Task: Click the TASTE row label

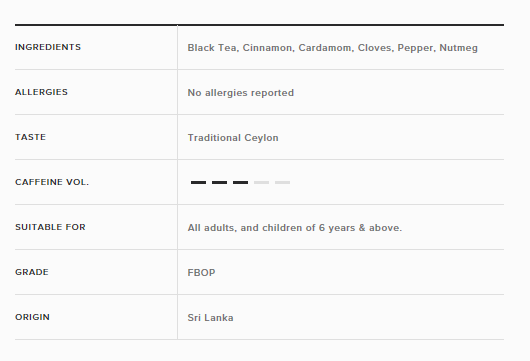Action: (30, 137)
